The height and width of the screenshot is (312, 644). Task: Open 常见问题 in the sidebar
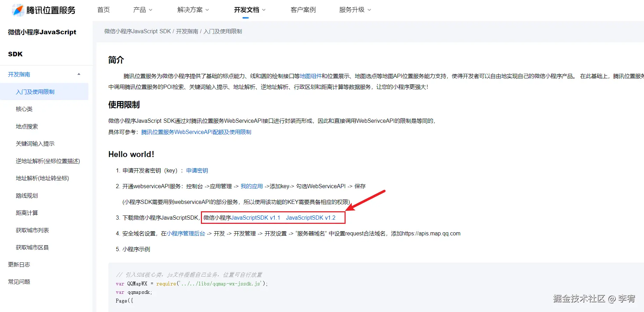pos(19,282)
